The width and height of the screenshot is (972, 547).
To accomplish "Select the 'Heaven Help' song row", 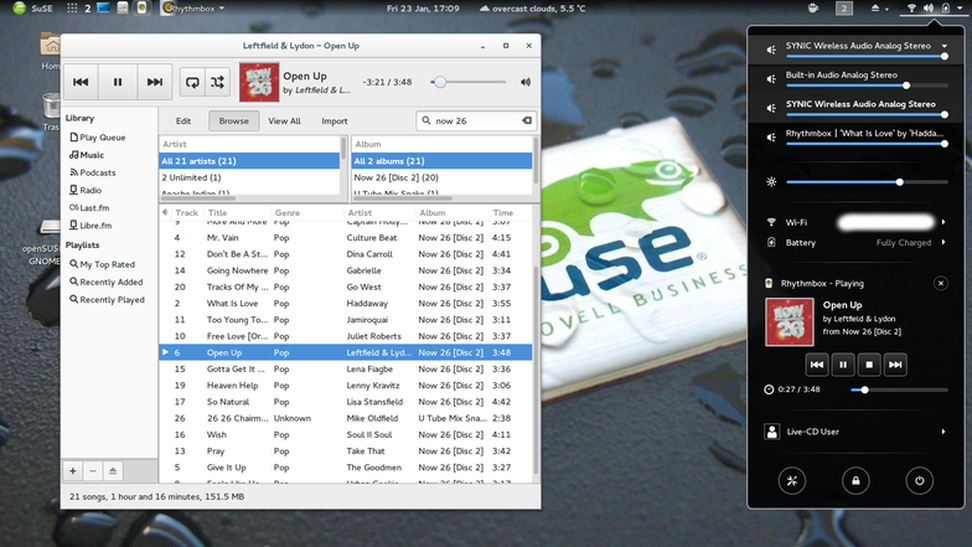I will [x=345, y=385].
